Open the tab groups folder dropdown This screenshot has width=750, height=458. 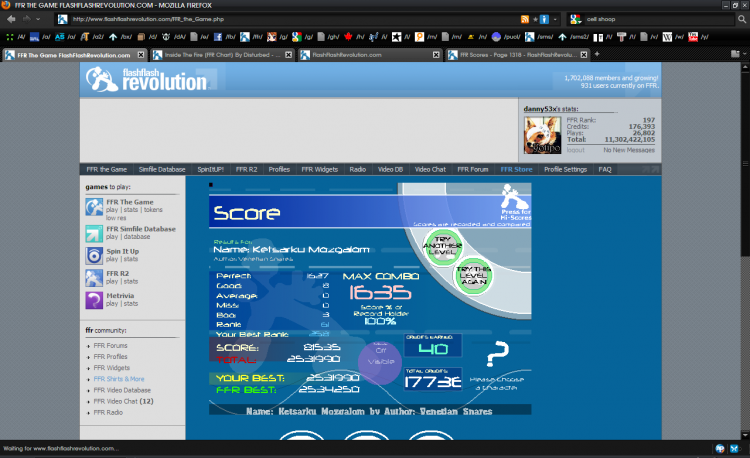[x=738, y=54]
